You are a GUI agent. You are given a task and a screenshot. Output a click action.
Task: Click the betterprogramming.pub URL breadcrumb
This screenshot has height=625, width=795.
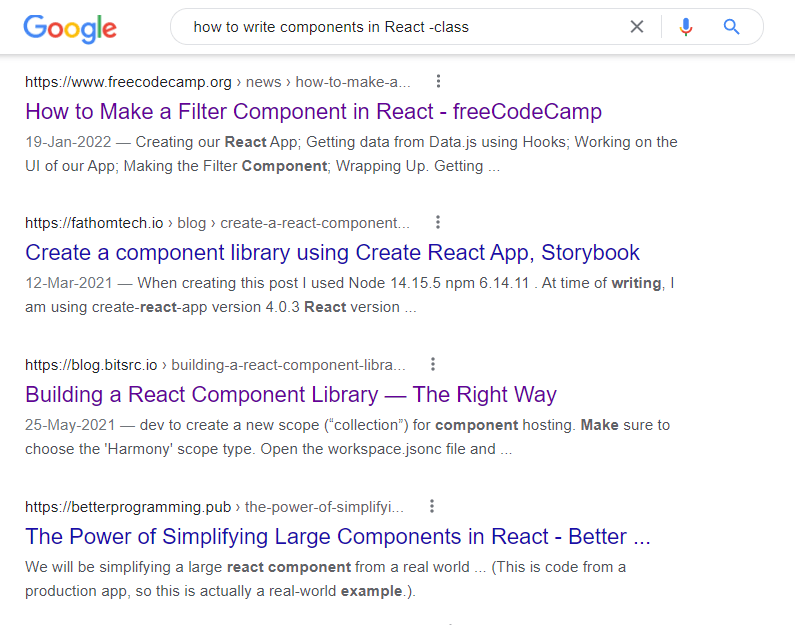[x=214, y=507]
